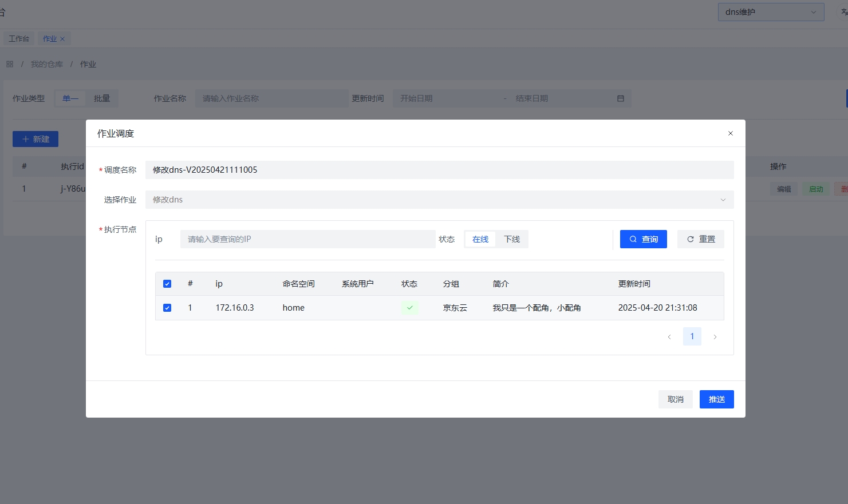Open the 选择作业 dropdown showing 修改dns
The width and height of the screenshot is (848, 504).
coord(439,200)
